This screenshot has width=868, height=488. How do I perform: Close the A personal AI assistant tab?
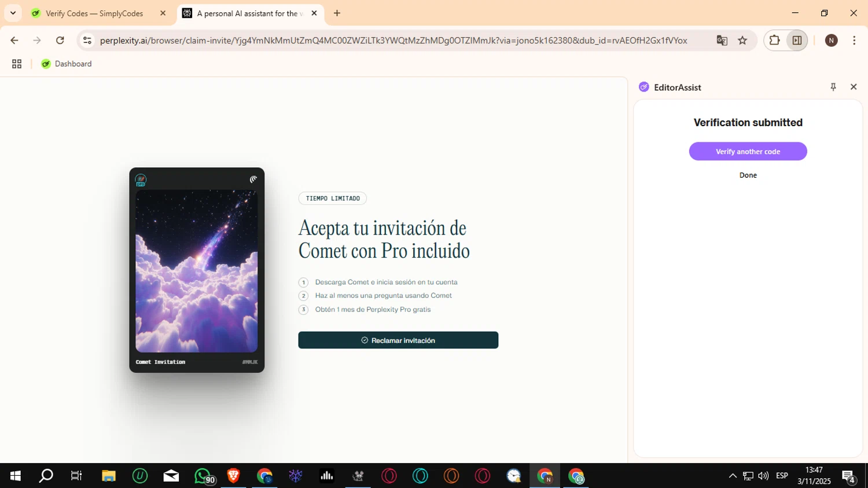click(314, 13)
